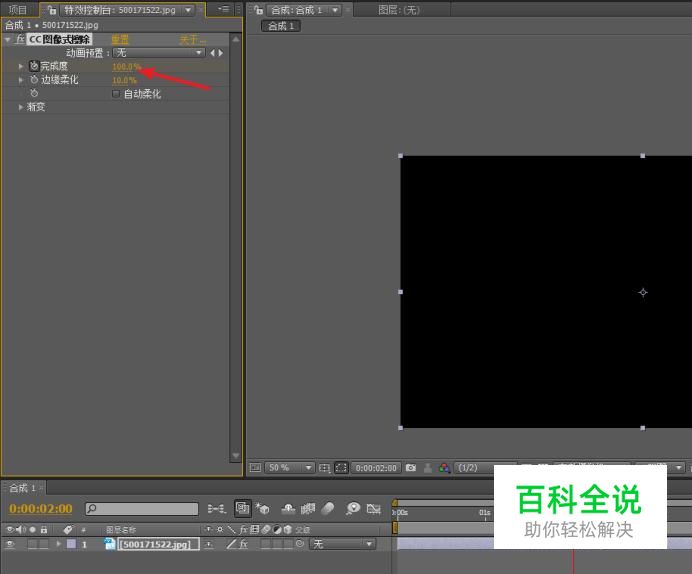Expand the 渐变 property group
This screenshot has height=574, width=692.
coord(21,107)
